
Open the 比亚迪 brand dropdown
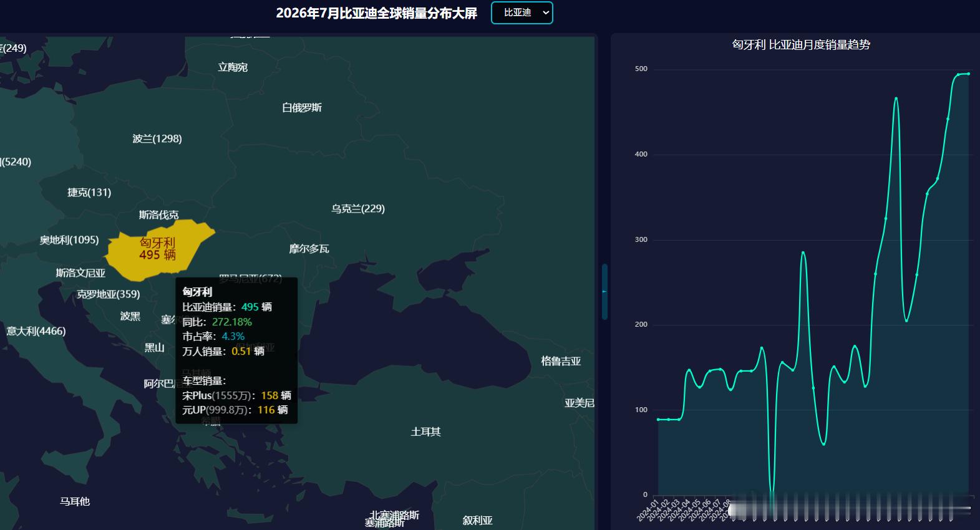522,12
